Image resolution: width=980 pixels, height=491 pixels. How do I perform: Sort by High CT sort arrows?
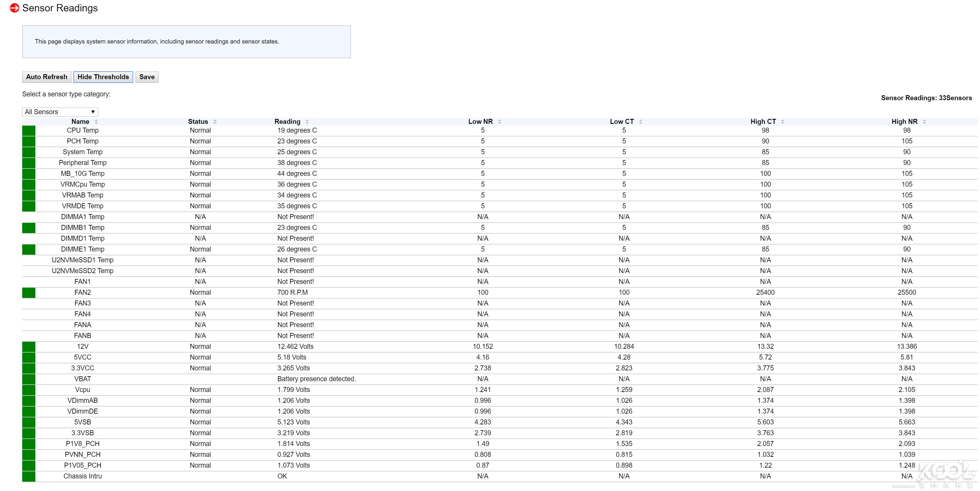[x=782, y=122]
